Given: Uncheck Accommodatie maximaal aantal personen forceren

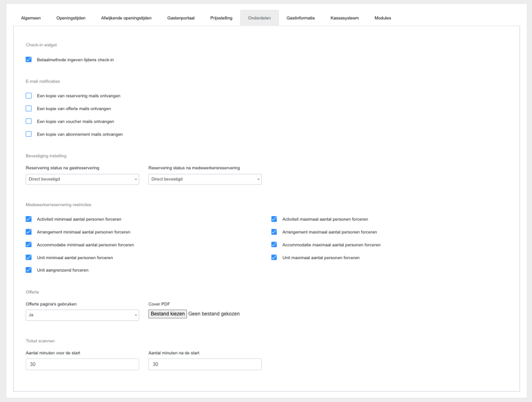Looking at the screenshot, I should click(274, 245).
